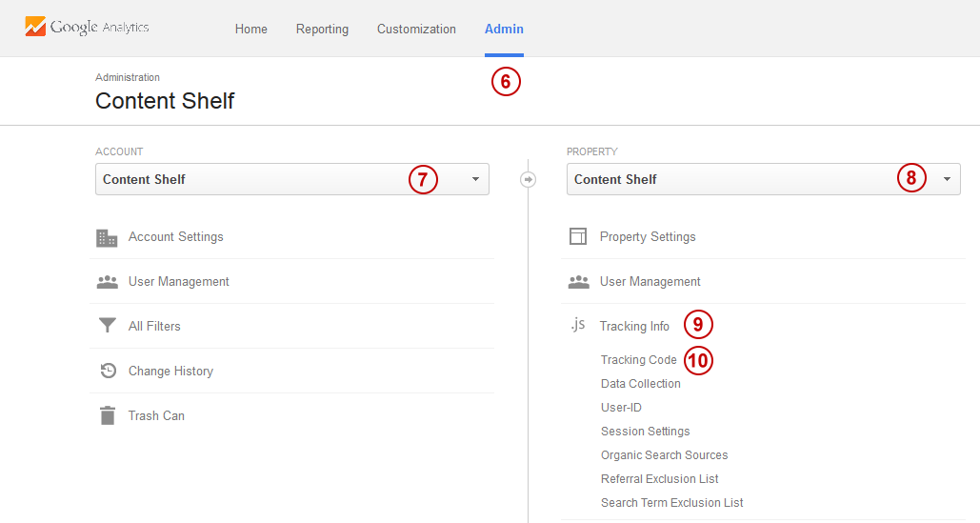Collapse the Tracking Info section
This screenshot has height=523, width=980.
click(x=634, y=326)
